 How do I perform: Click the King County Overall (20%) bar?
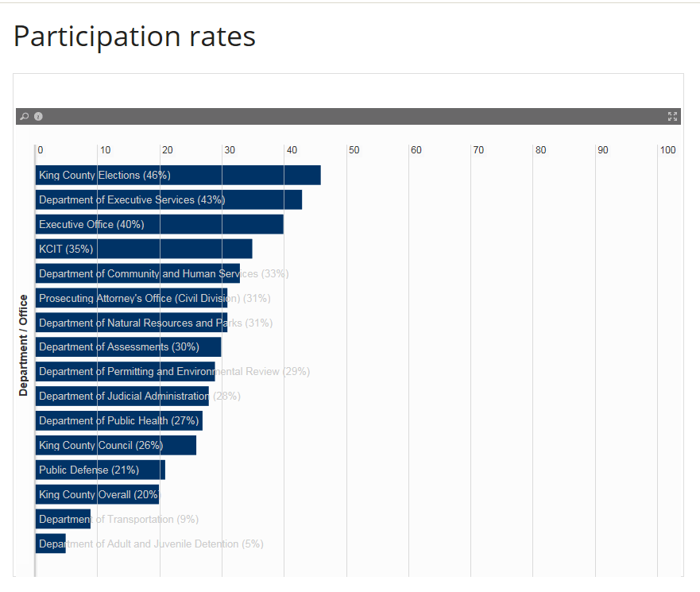click(97, 494)
